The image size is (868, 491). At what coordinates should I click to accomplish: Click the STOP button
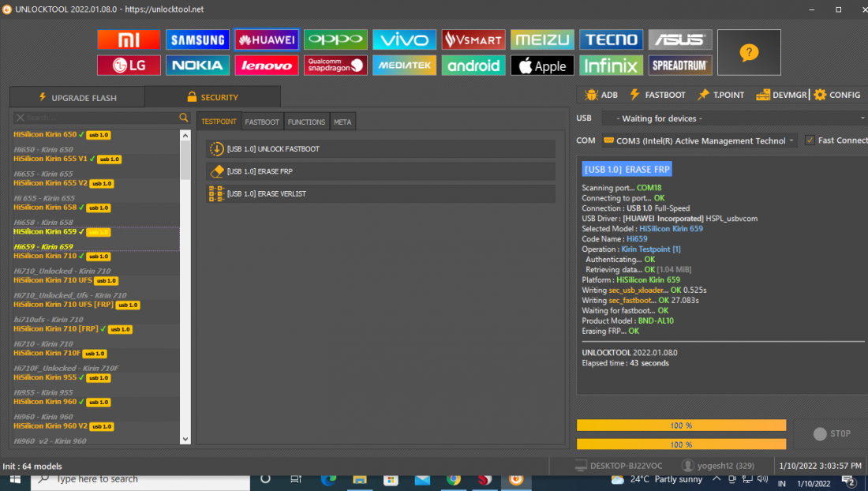(832, 434)
